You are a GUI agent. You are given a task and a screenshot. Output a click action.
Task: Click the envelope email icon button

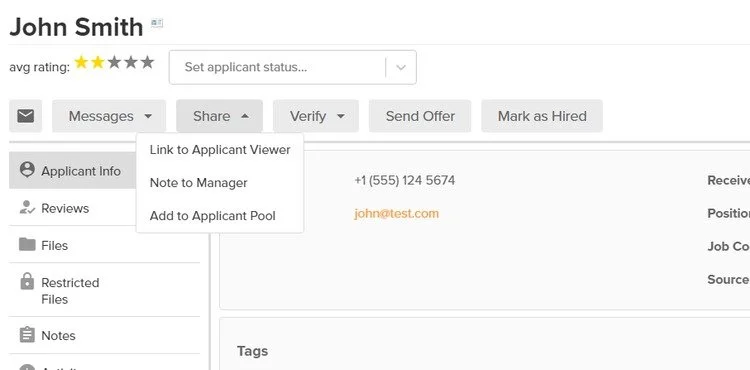pos(25,116)
